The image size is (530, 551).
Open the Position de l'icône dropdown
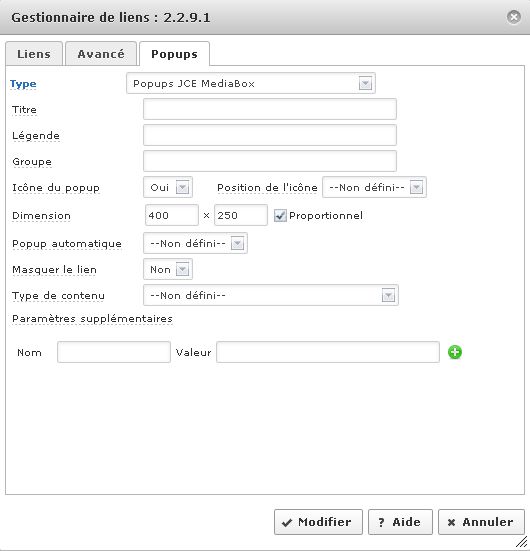tap(374, 187)
